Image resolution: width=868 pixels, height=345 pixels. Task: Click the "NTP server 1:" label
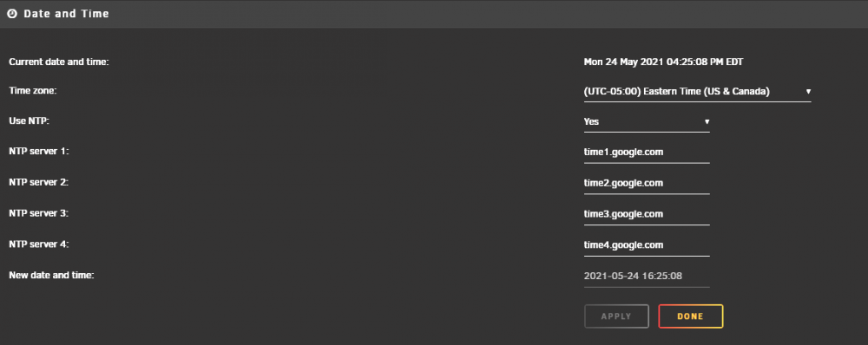(x=39, y=151)
